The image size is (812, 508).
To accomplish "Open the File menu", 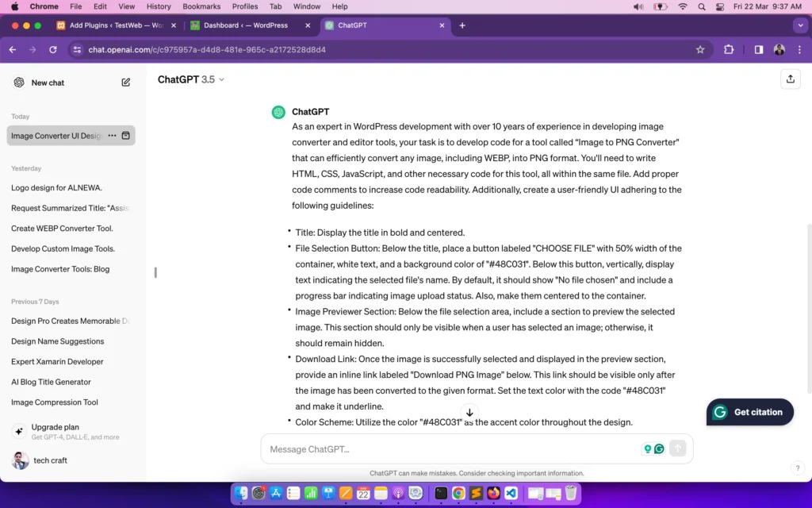I will pos(75,6).
